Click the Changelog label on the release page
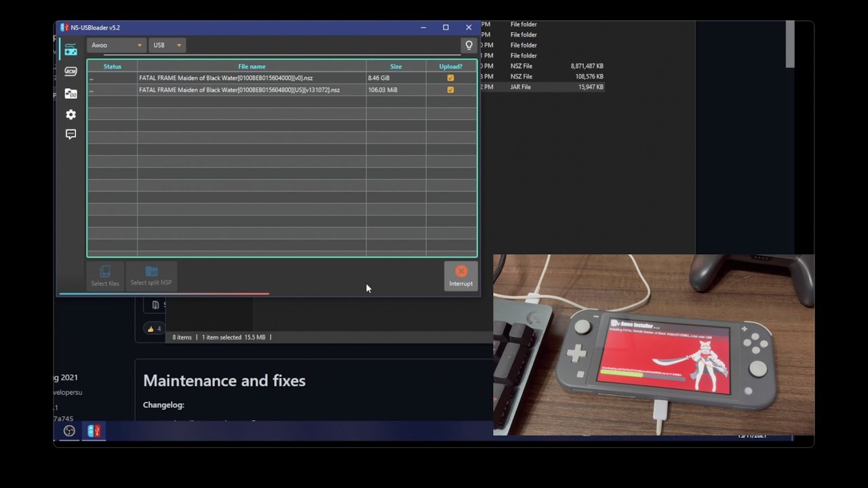The height and width of the screenshot is (488, 868). [x=163, y=405]
